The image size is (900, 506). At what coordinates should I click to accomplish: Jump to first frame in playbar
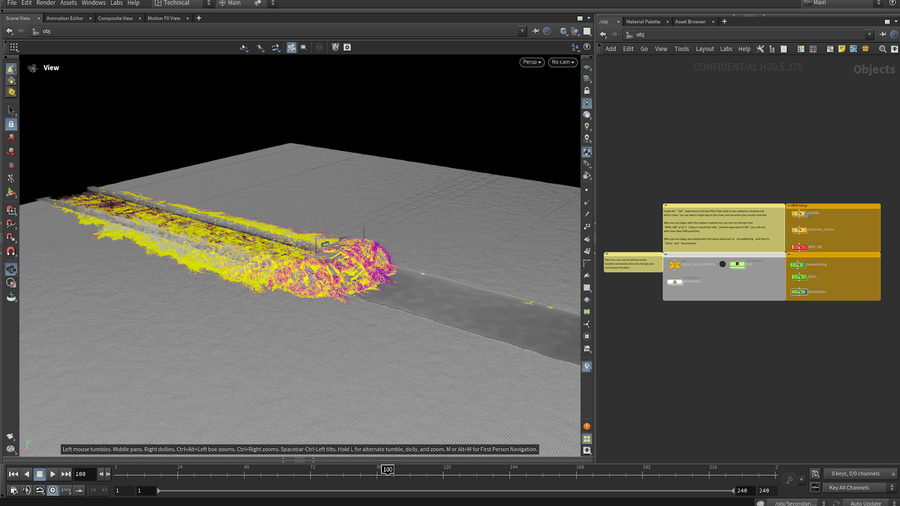tap(13, 474)
